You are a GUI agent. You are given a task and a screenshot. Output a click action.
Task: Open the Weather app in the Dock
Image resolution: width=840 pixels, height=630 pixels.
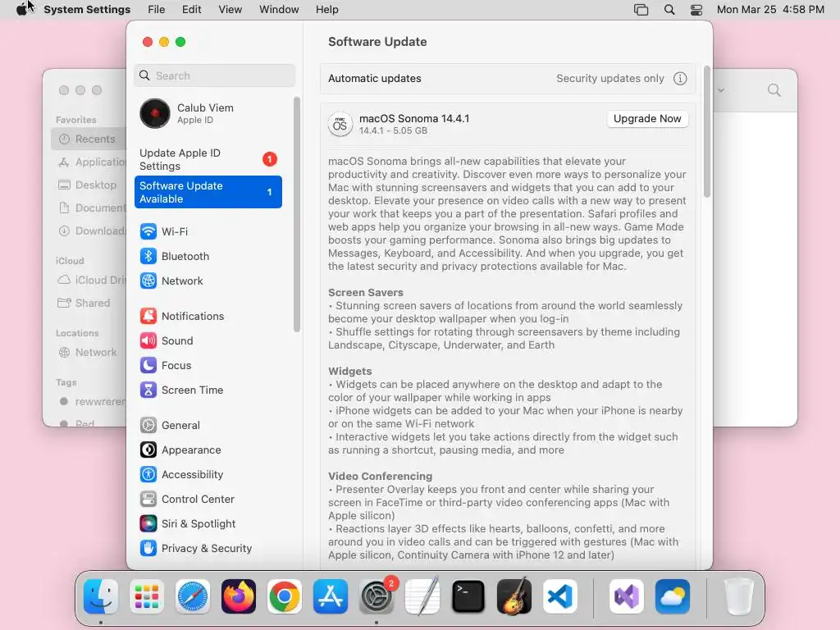673,596
